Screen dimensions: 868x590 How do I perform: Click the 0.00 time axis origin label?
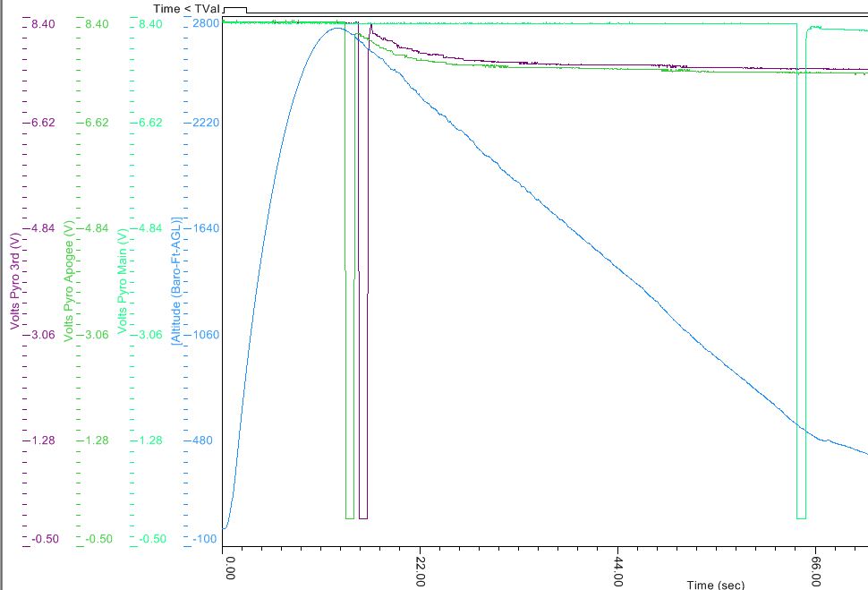232,569
